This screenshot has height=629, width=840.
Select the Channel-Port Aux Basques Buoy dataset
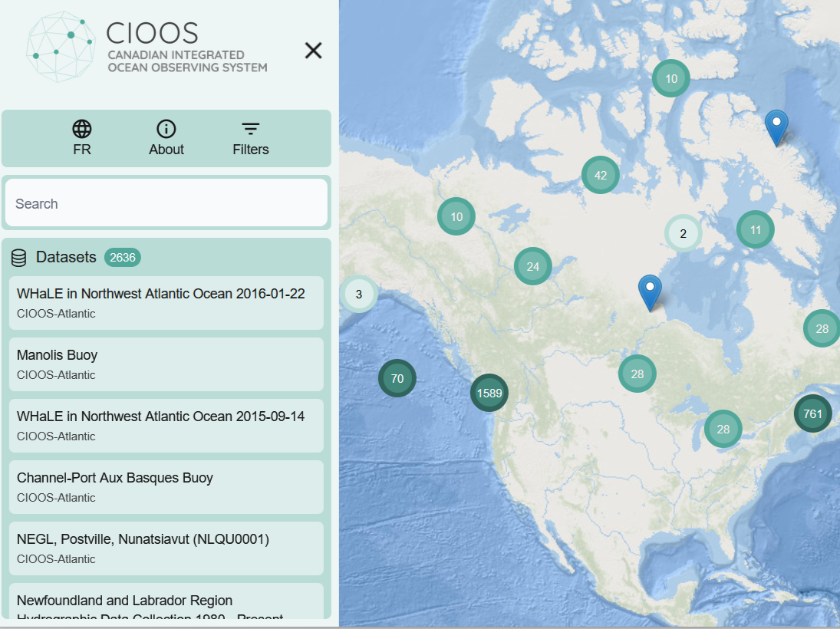(166, 486)
